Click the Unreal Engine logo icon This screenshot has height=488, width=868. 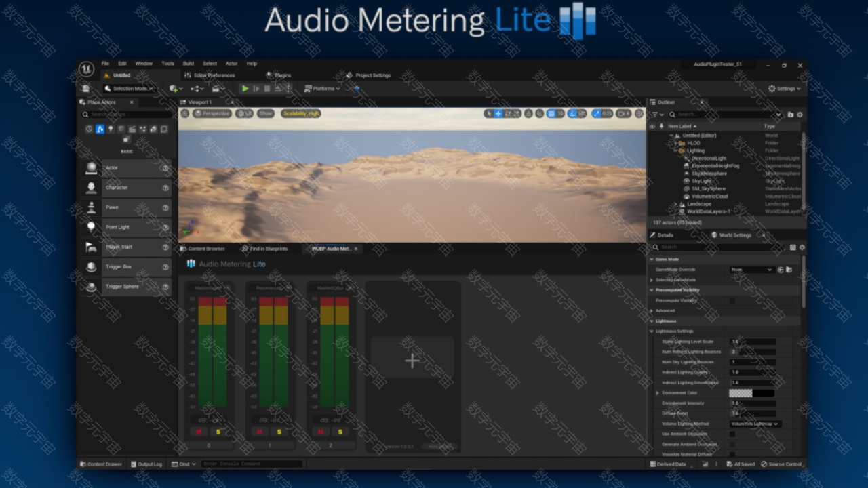coord(86,68)
